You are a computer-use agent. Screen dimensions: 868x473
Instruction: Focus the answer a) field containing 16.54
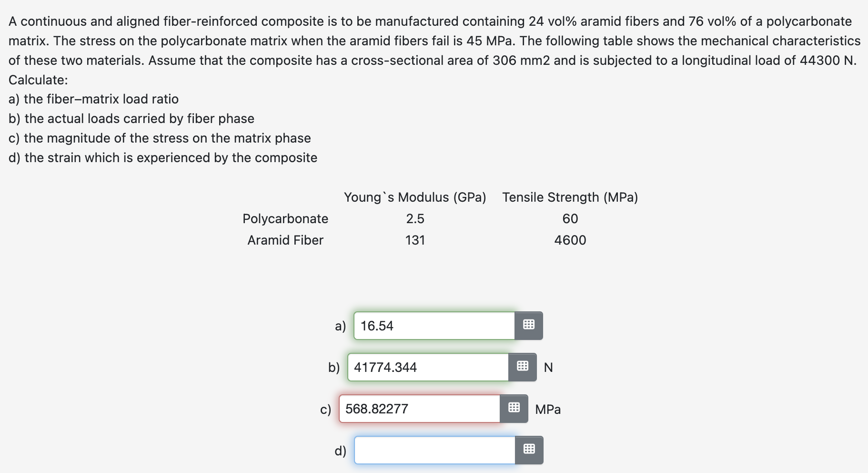[434, 326]
